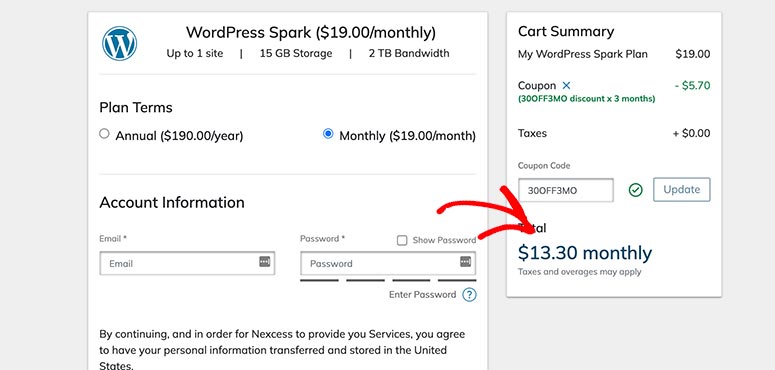
Task: Click 'Taxes and overages may apply' note
Action: (579, 272)
